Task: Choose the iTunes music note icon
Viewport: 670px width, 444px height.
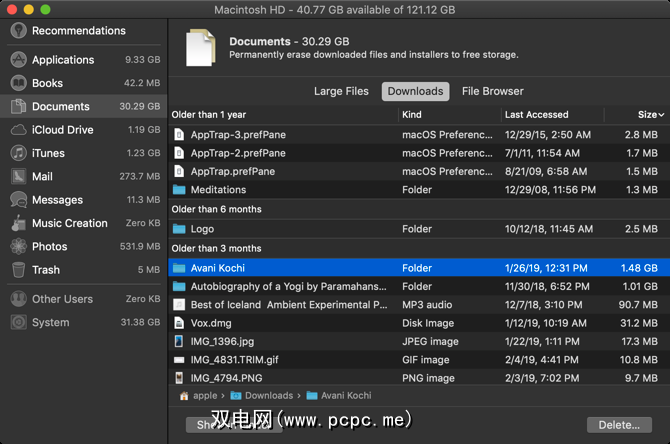Action: [x=18, y=153]
